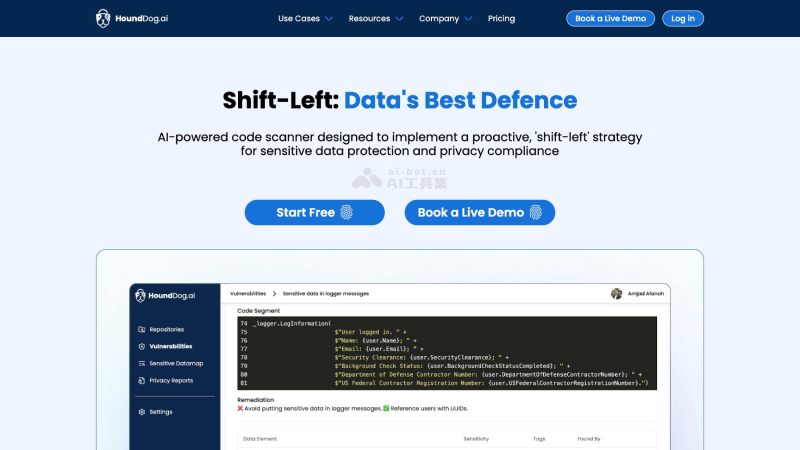The height and width of the screenshot is (450, 800).
Task: Click the Sensitivity column header
Action: (476, 439)
